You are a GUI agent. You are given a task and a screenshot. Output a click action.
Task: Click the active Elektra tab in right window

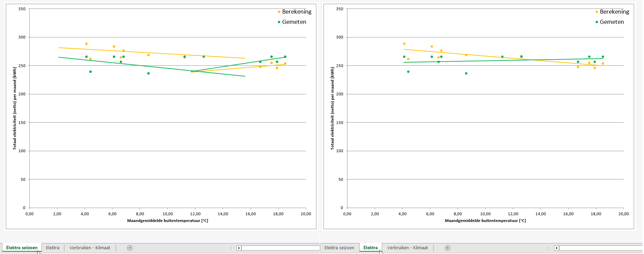(370, 248)
